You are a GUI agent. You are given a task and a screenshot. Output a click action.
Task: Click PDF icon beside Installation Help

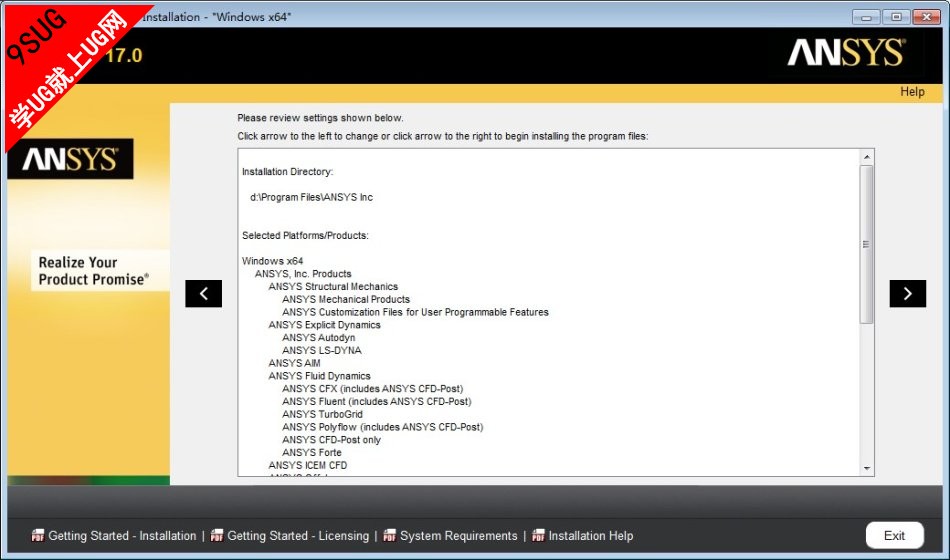pos(538,535)
